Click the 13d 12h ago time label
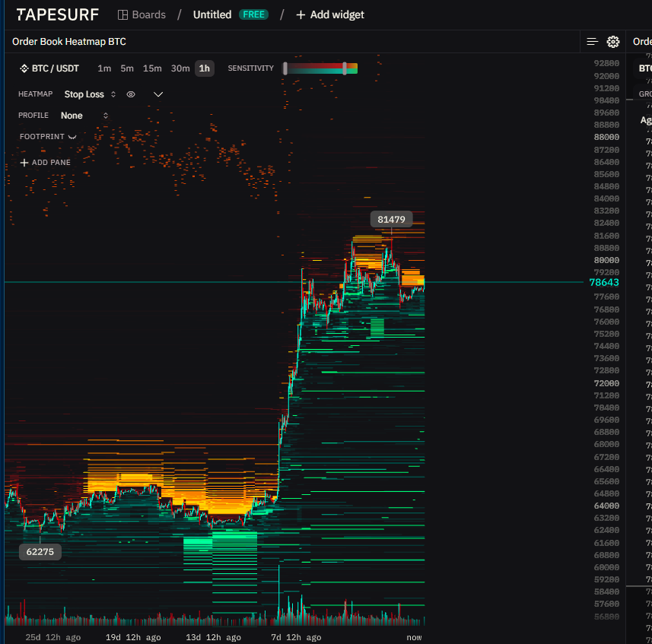The height and width of the screenshot is (644, 652). (x=213, y=637)
